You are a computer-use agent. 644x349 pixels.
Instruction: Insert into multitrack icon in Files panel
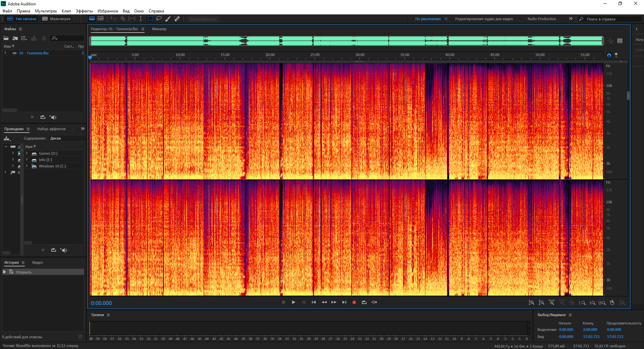click(x=34, y=38)
